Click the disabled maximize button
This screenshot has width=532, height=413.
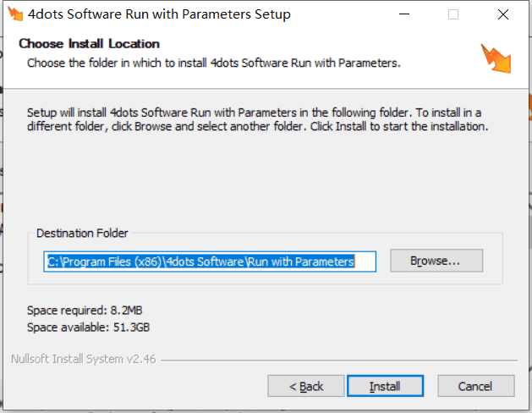coord(453,14)
